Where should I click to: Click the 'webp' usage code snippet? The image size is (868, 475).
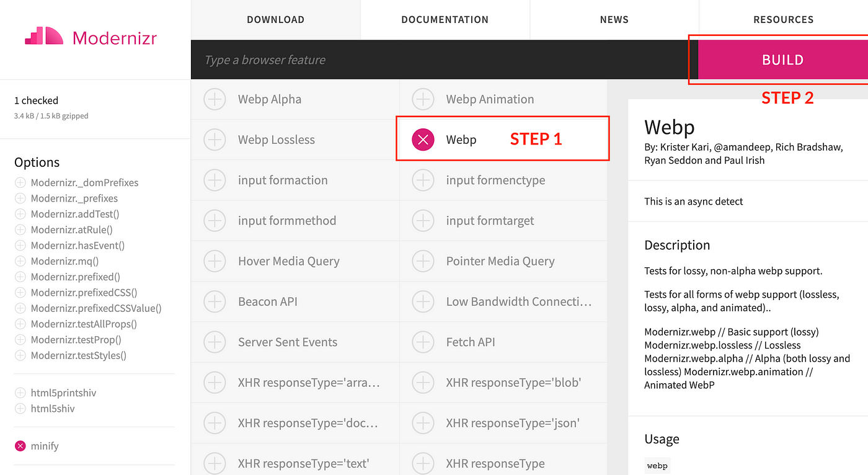point(657,466)
